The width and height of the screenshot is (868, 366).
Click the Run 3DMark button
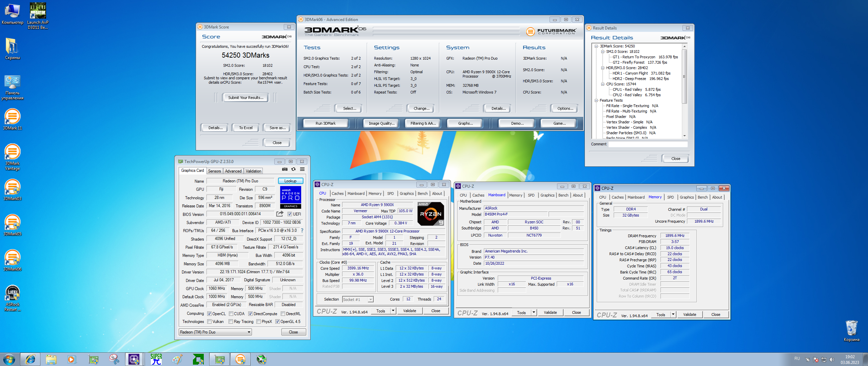tap(325, 123)
